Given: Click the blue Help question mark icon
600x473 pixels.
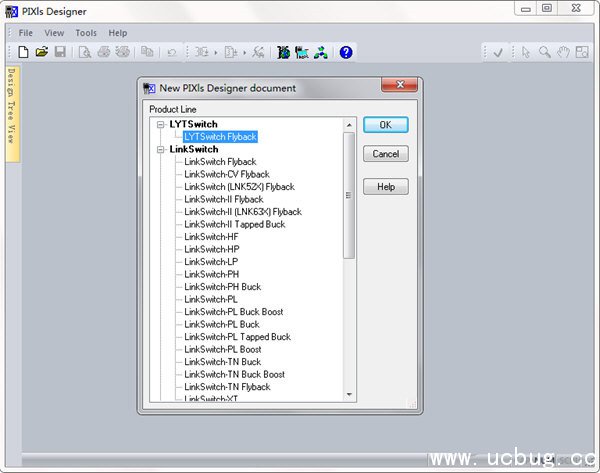Looking at the screenshot, I should (346, 52).
